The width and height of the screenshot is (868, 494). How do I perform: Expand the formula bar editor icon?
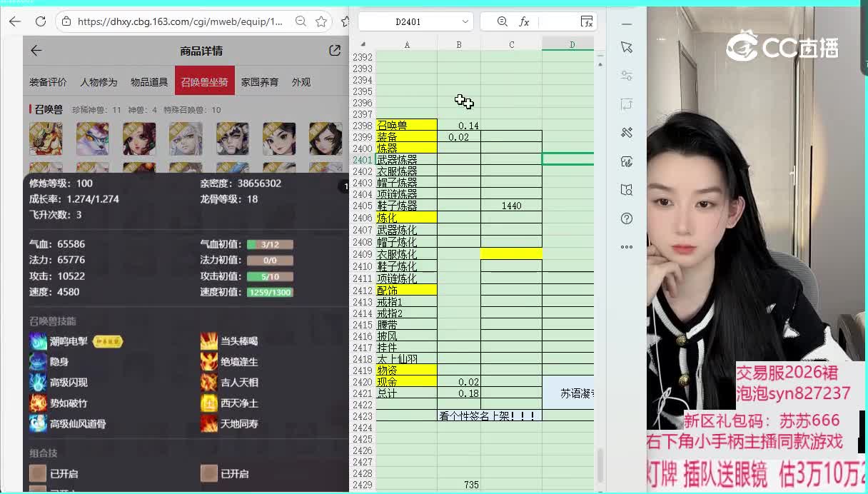587,22
